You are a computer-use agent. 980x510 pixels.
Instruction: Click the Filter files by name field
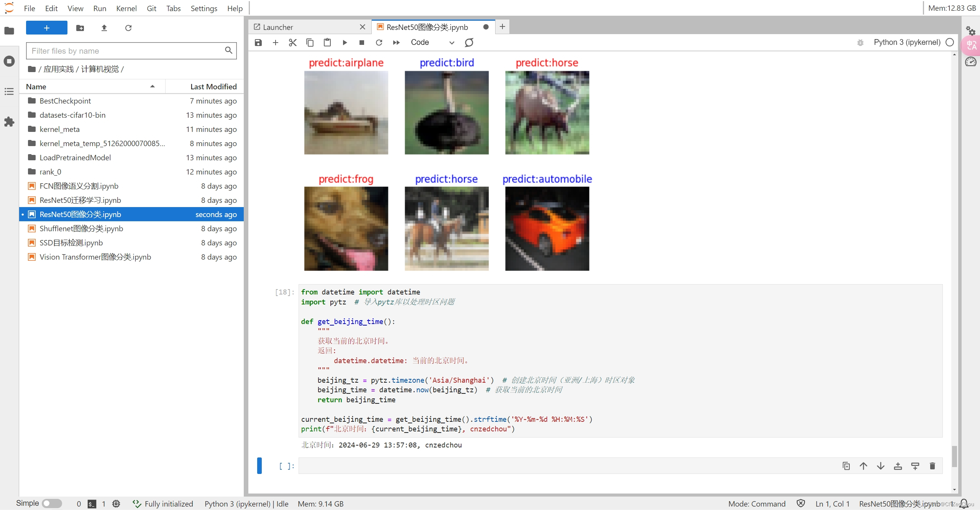tap(126, 51)
